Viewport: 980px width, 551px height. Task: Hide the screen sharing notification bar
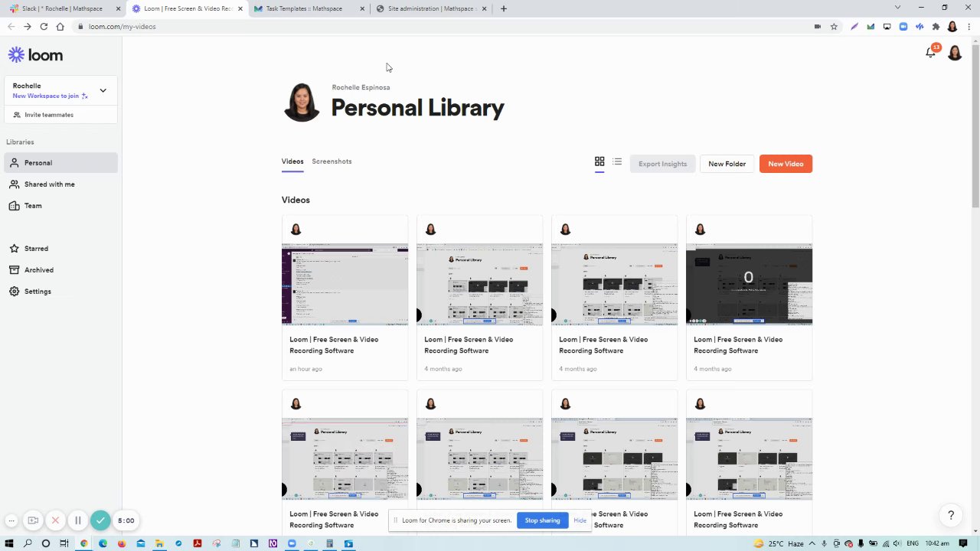click(580, 520)
